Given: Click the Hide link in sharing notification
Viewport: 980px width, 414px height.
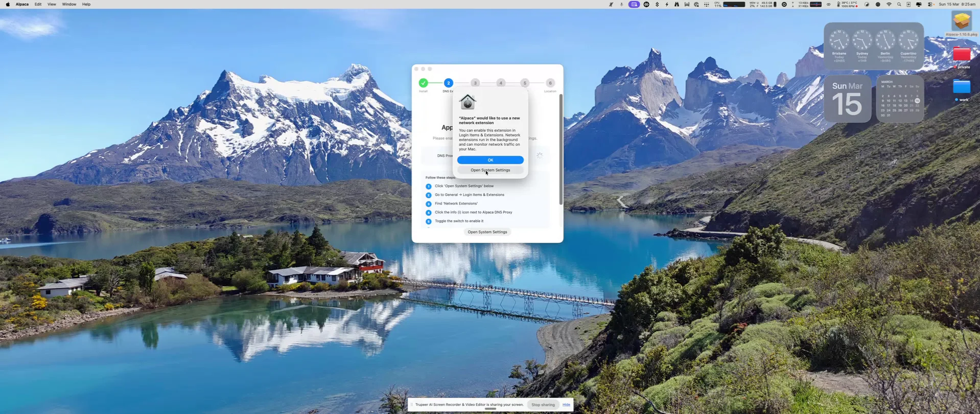Looking at the screenshot, I should pos(566,405).
